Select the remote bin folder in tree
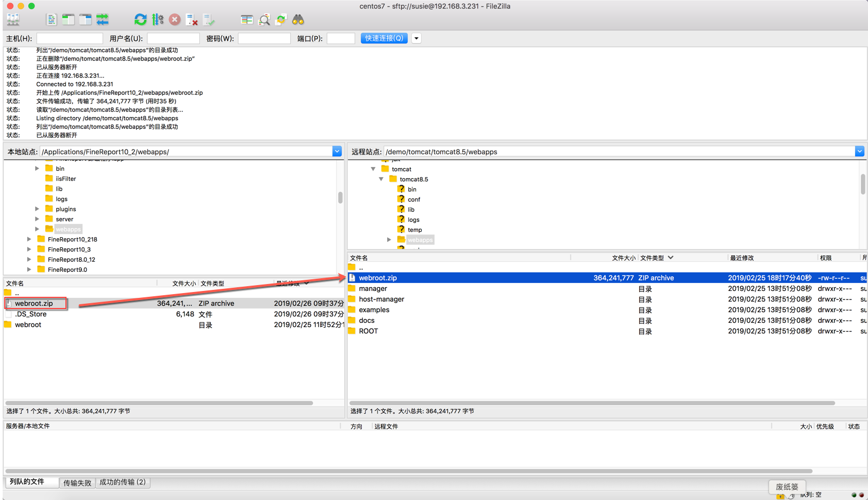868x500 pixels. (x=412, y=189)
